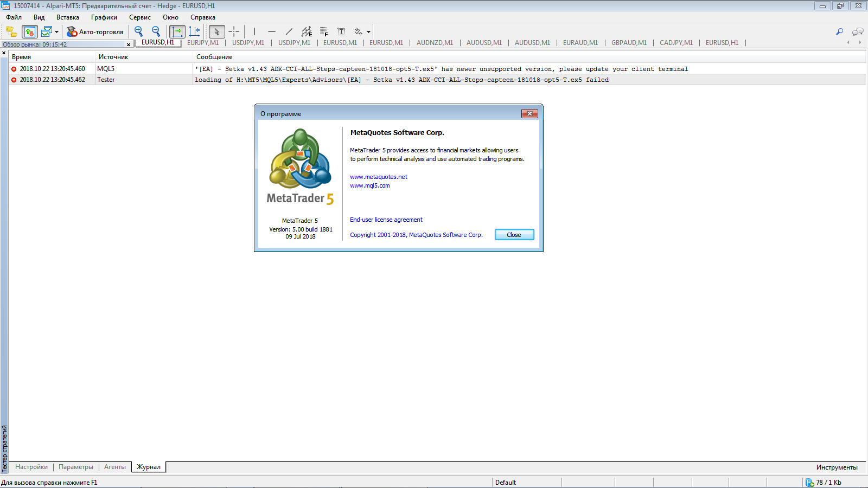868x488 pixels.
Task: Select the equidistant channel tool
Action: (x=307, y=31)
